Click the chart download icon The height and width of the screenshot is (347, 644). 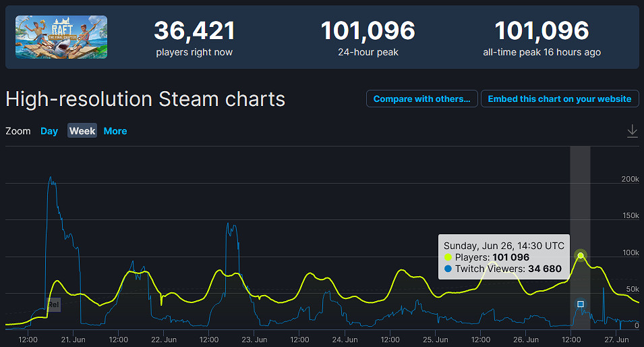(632, 131)
